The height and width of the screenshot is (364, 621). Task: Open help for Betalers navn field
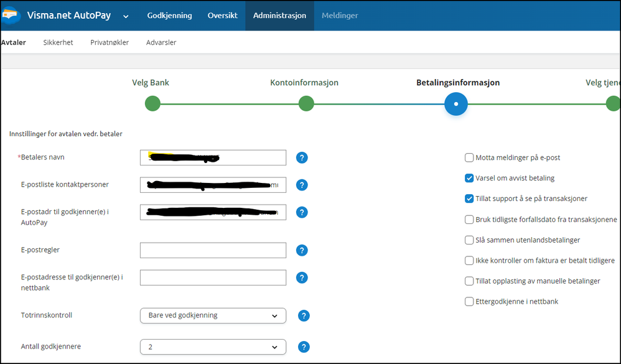(302, 157)
